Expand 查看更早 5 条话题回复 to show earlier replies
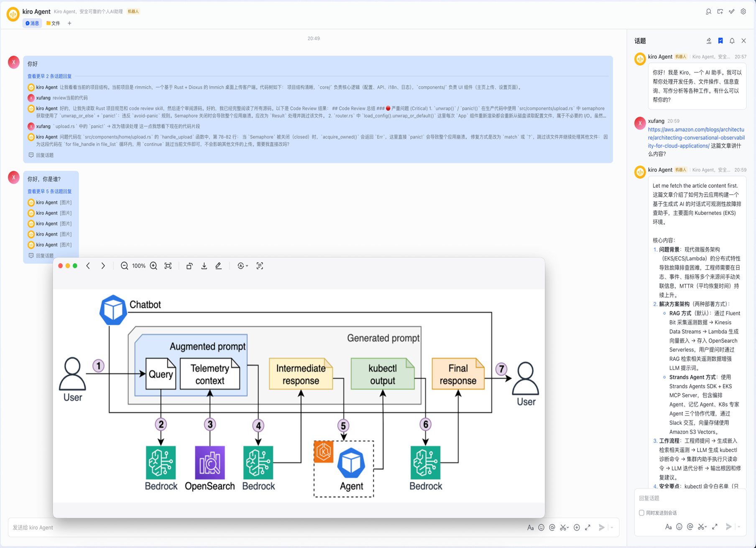 (x=49, y=191)
